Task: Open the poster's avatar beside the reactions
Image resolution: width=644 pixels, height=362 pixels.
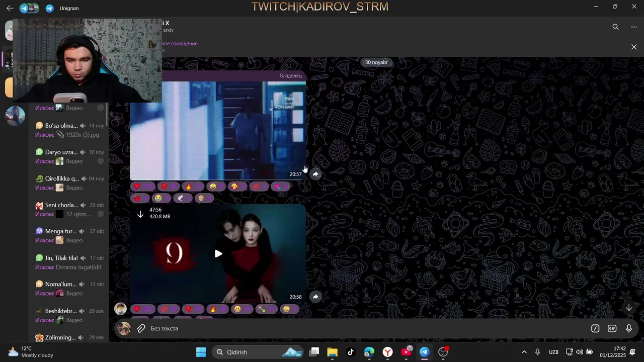Action: 120,309
